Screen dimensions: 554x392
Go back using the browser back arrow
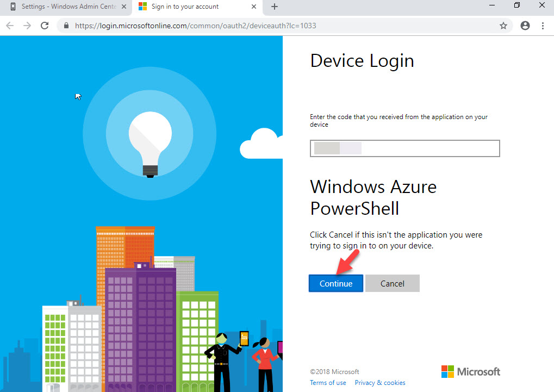[x=10, y=26]
